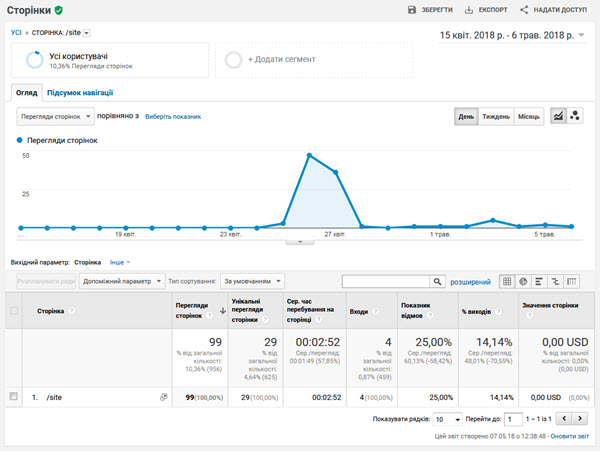Screen dimensions: 600x451
Task: Click the export download icon
Action: (468, 10)
